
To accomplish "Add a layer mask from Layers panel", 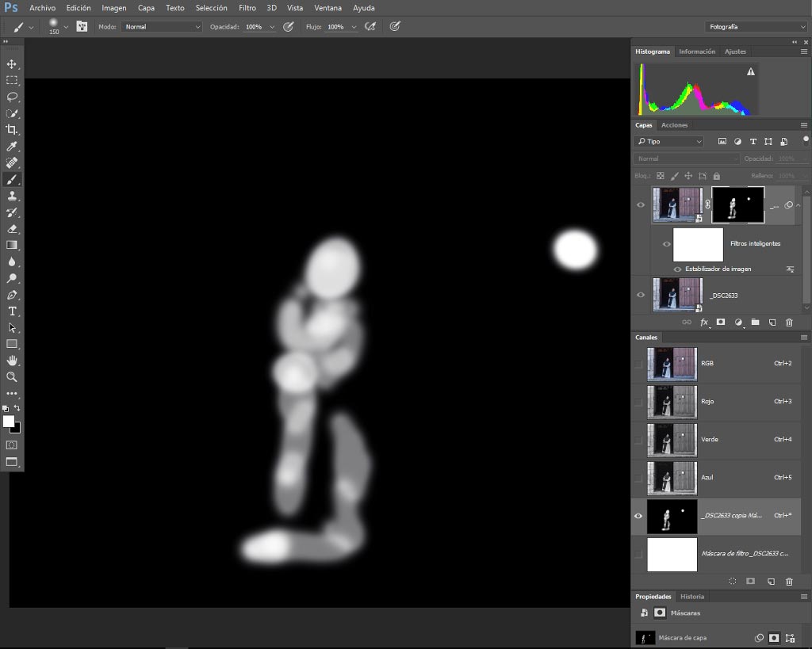I will click(x=720, y=322).
